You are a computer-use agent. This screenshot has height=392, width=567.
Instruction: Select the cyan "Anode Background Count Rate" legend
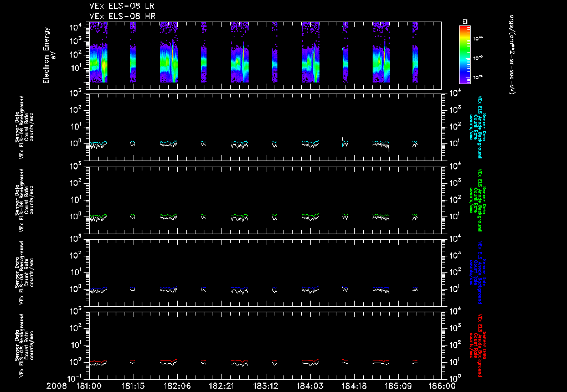478,127
